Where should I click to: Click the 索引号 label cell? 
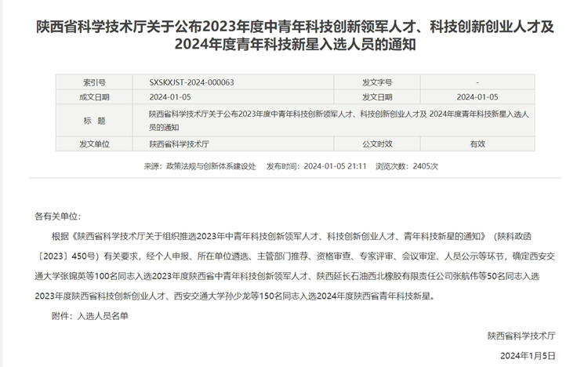[94, 82]
